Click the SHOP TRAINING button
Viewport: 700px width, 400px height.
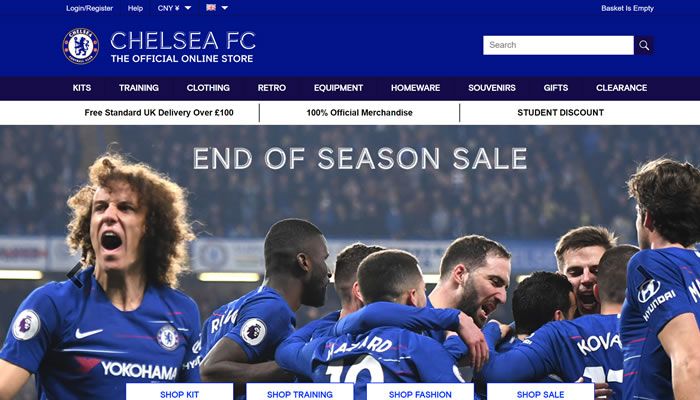pyautogui.click(x=300, y=392)
